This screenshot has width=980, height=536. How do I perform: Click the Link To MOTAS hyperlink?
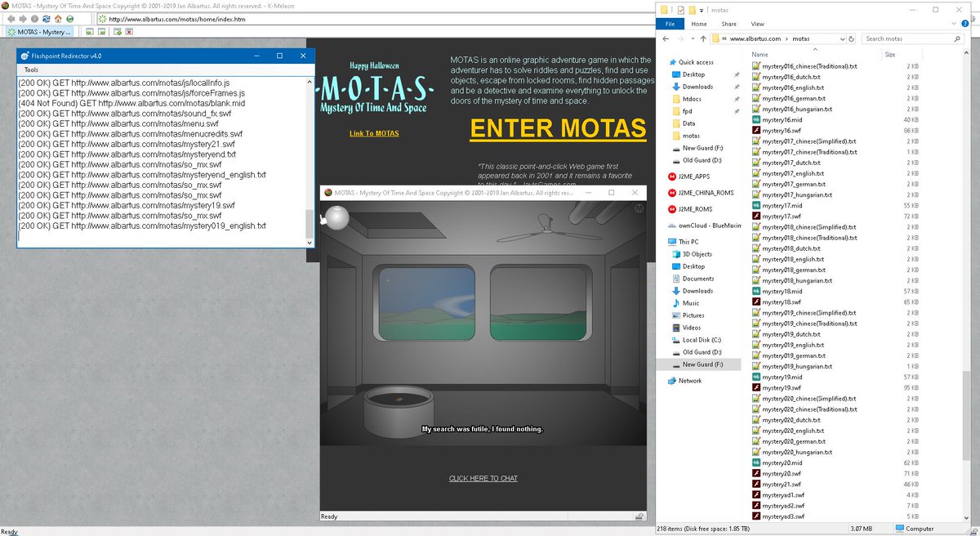coord(374,133)
